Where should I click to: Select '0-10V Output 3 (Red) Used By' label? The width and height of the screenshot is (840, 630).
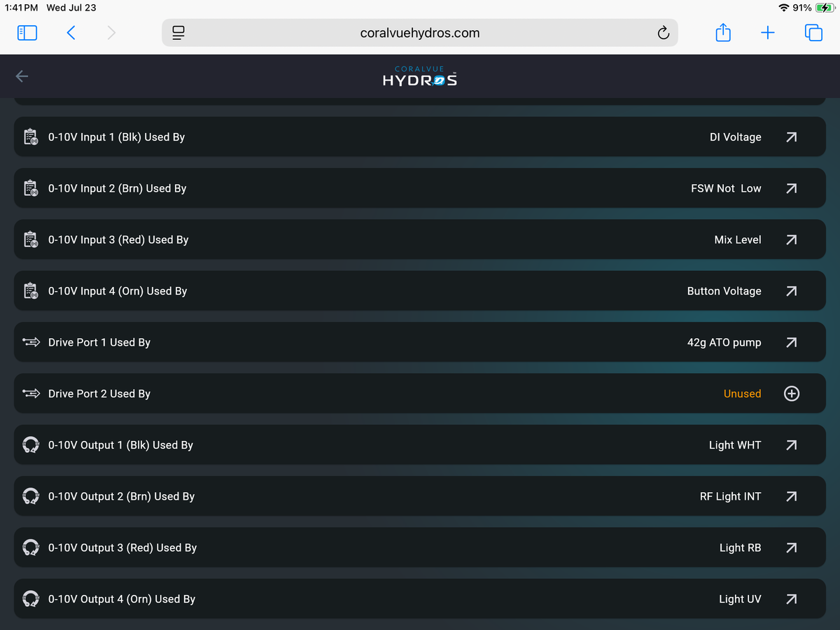pyautogui.click(x=122, y=547)
